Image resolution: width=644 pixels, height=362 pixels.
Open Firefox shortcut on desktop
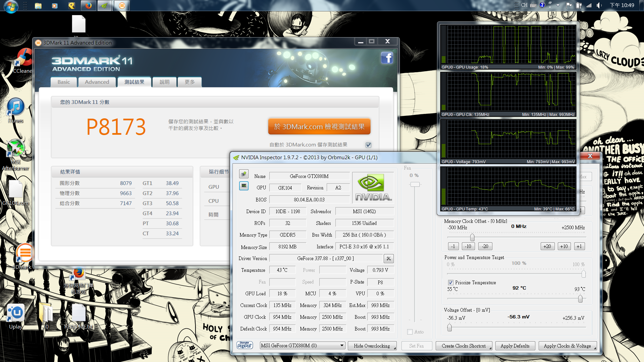(x=79, y=281)
